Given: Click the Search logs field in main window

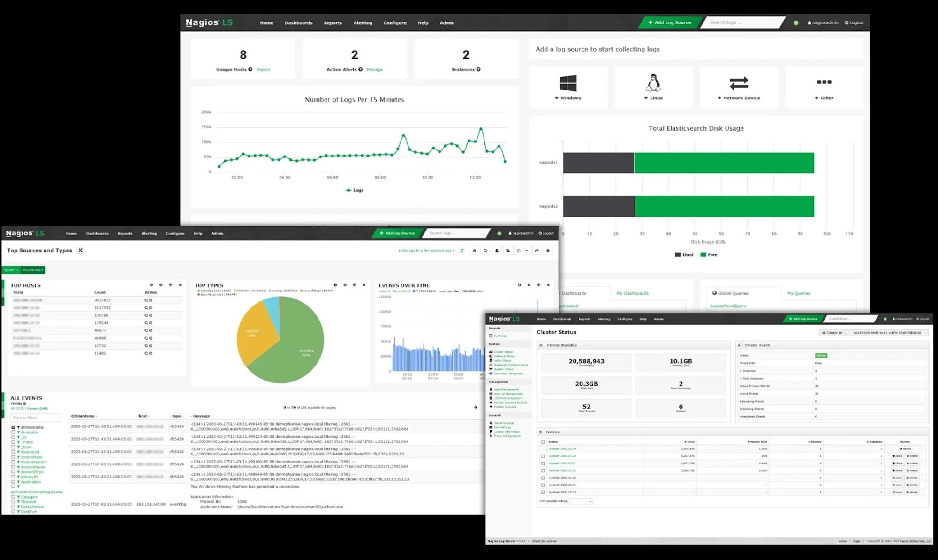Looking at the screenshot, I should pos(741,22).
